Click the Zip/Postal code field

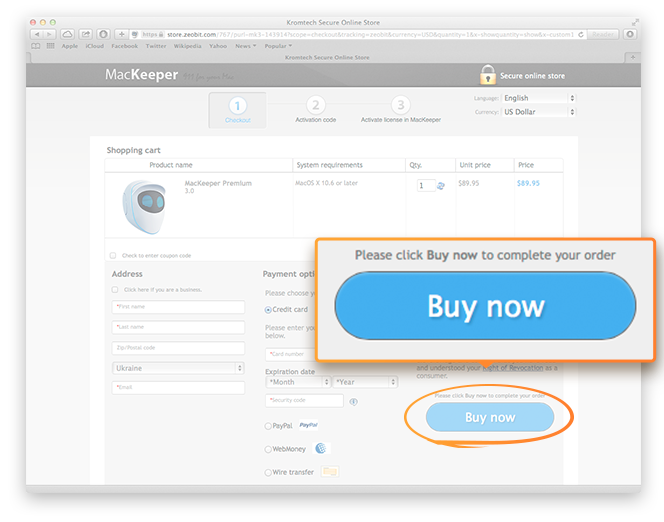(x=178, y=348)
